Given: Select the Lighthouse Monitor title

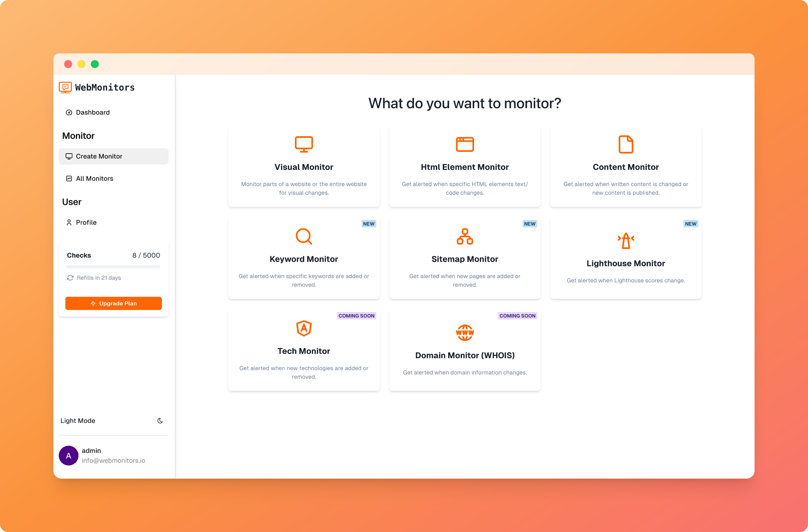Looking at the screenshot, I should [626, 263].
